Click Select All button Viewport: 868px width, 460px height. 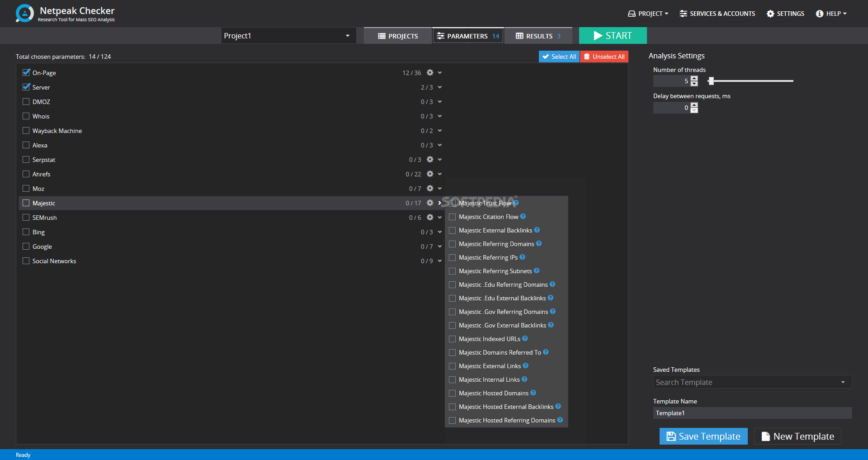coord(559,57)
